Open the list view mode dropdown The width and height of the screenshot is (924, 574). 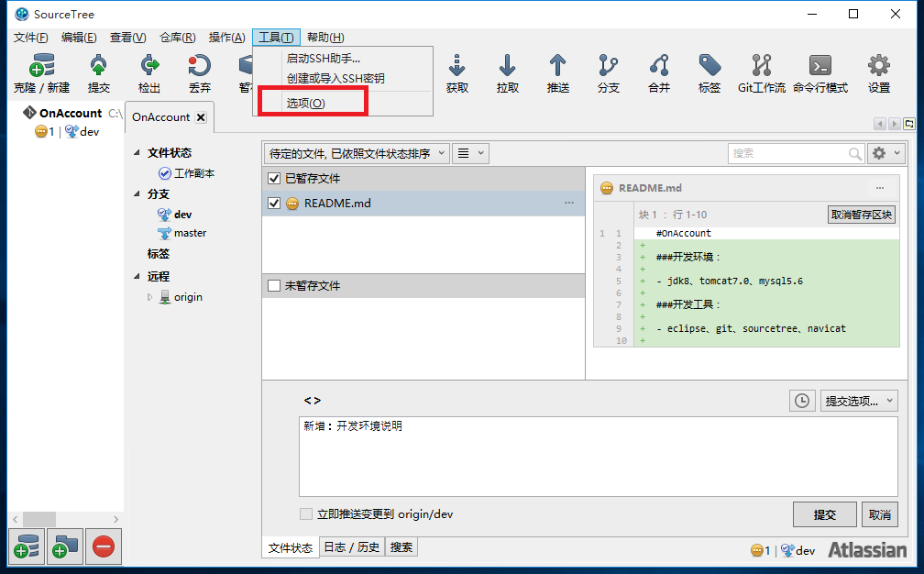click(471, 154)
